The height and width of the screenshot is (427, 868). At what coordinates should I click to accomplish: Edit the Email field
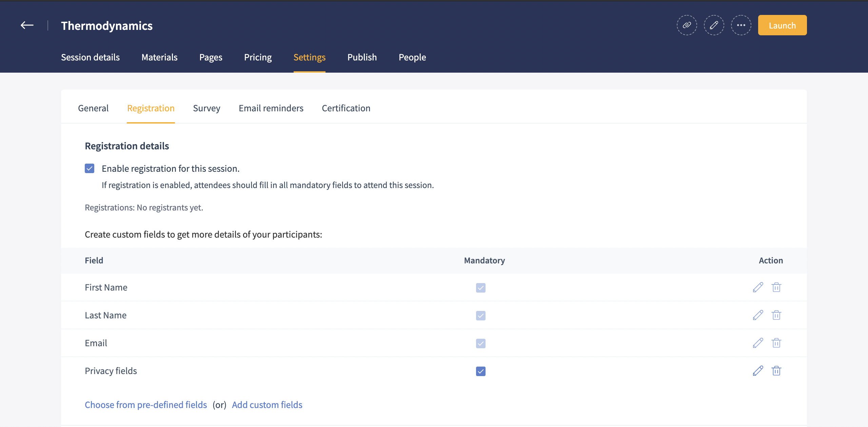758,343
